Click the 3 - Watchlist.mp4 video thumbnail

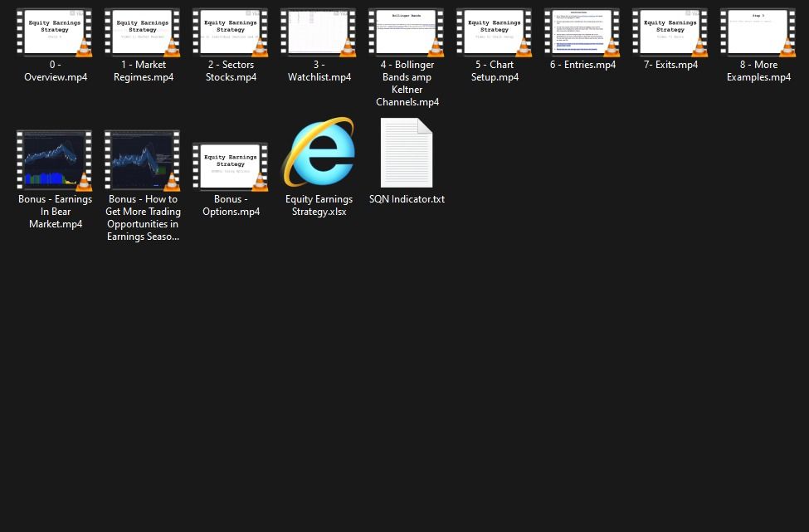(319, 33)
